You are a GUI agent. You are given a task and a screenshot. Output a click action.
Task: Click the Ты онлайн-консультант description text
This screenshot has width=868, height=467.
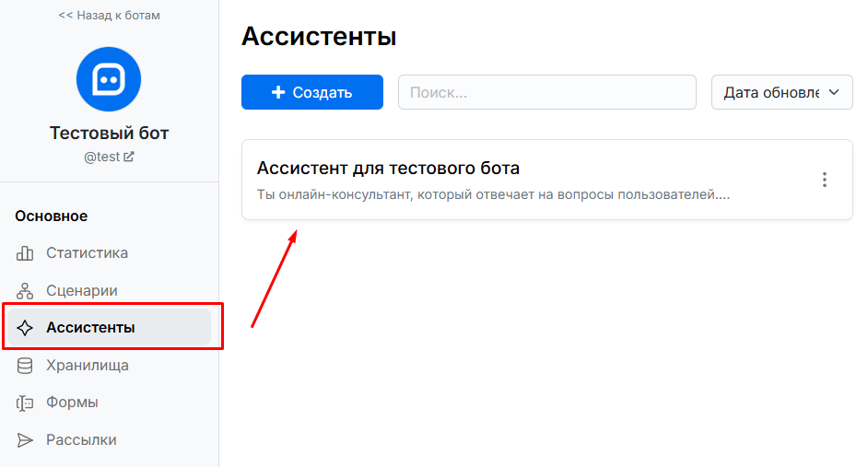(493, 194)
